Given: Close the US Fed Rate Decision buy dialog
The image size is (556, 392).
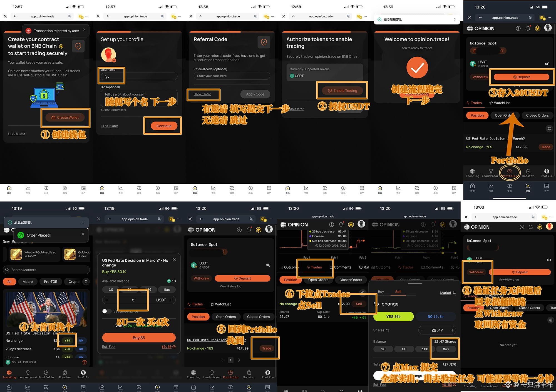Looking at the screenshot, I should point(174,259).
